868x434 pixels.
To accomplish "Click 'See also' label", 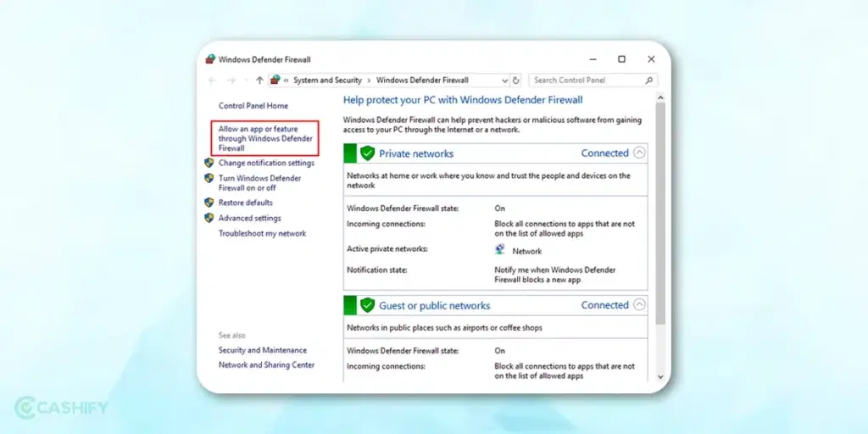I will [x=232, y=336].
